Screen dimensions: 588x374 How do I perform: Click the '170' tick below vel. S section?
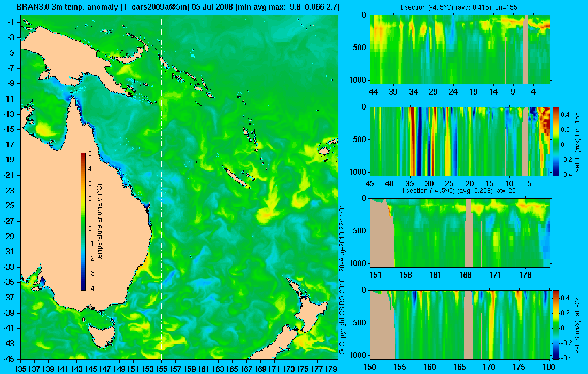[489, 367]
